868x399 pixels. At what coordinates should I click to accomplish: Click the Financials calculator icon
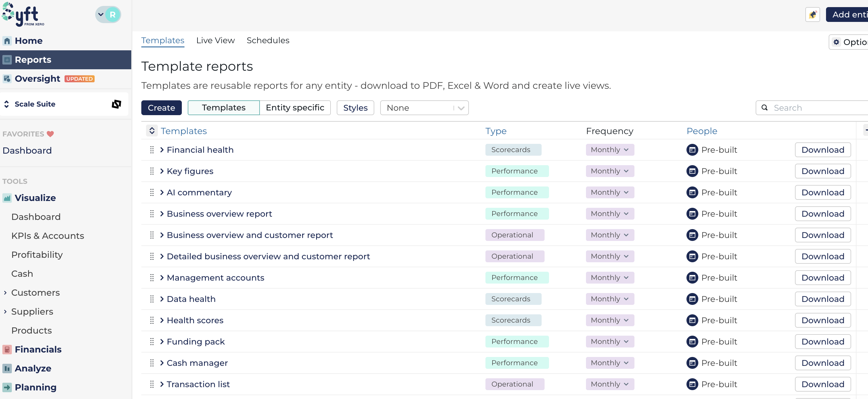click(7, 349)
